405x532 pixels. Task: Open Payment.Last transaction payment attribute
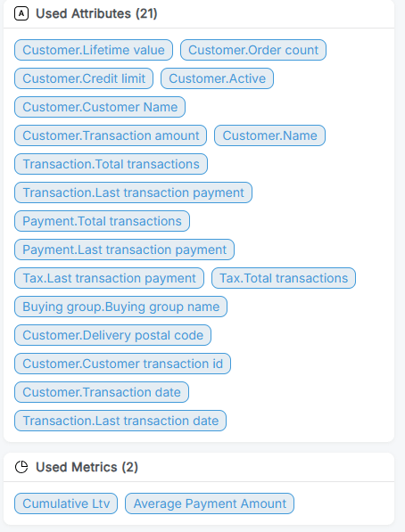[124, 250]
